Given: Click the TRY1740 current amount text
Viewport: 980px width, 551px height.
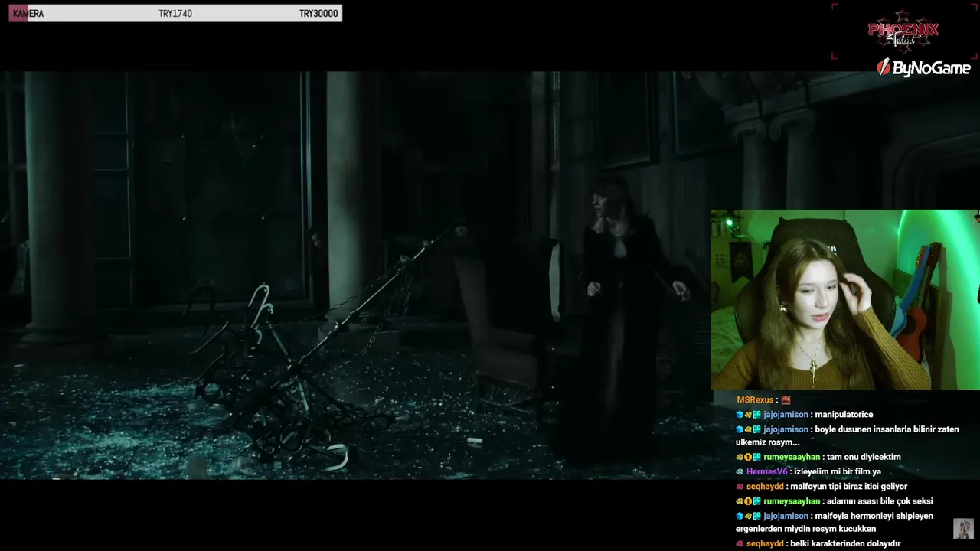Looking at the screenshot, I should [175, 14].
